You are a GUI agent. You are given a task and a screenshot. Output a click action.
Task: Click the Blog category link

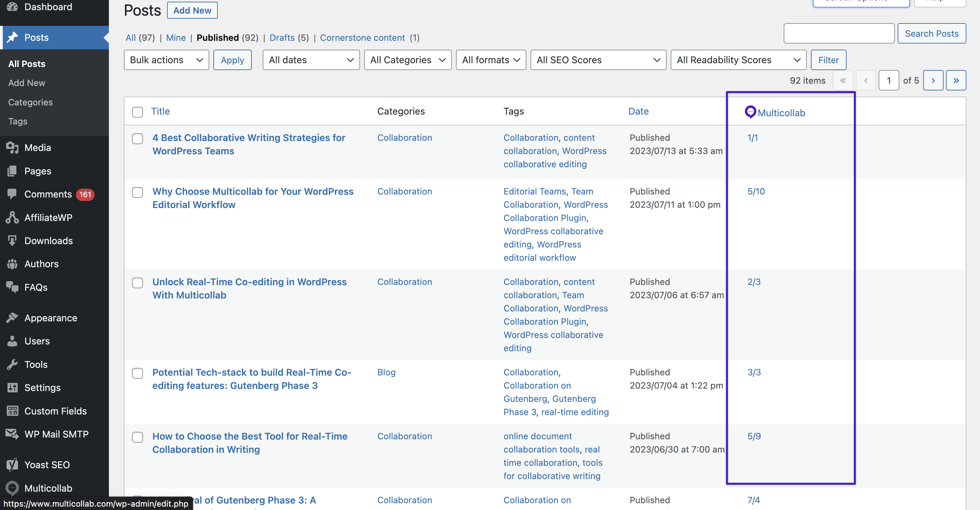tap(386, 372)
